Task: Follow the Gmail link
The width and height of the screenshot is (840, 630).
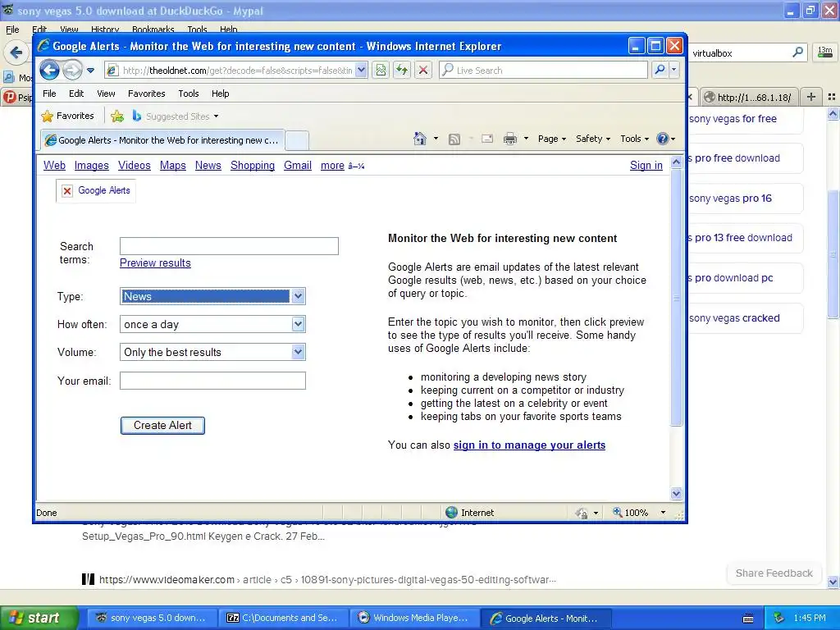Action: coord(298,166)
